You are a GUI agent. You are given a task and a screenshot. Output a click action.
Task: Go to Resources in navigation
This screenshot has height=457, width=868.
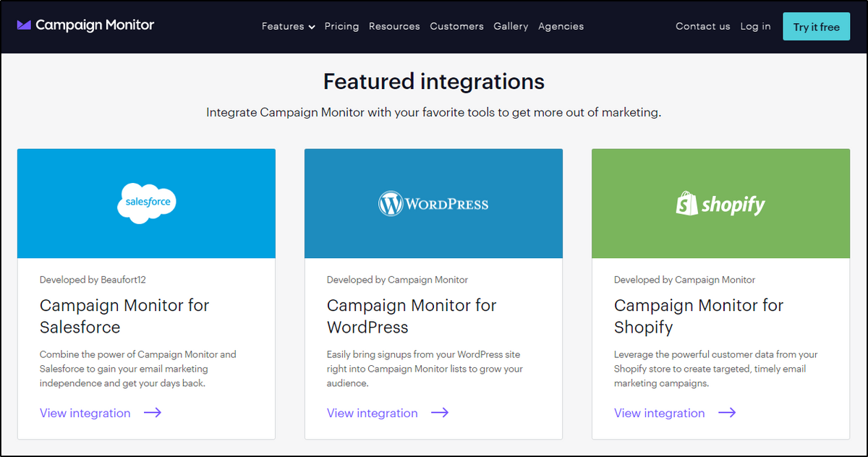[394, 27]
